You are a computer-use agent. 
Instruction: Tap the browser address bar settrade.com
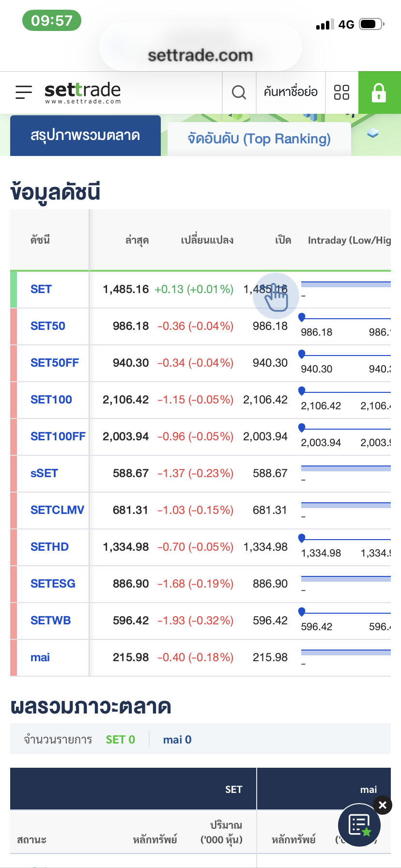[200, 55]
